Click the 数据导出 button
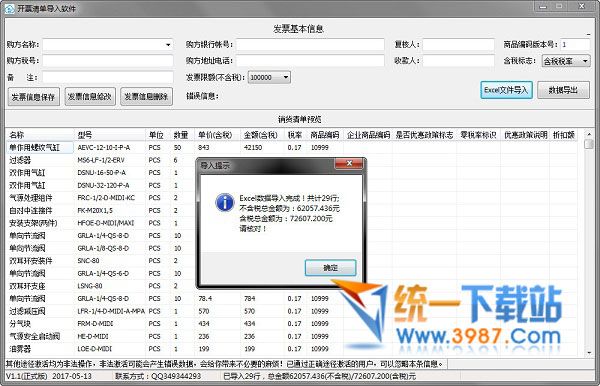Image resolution: width=600 pixels, height=386 pixels. coord(563,90)
